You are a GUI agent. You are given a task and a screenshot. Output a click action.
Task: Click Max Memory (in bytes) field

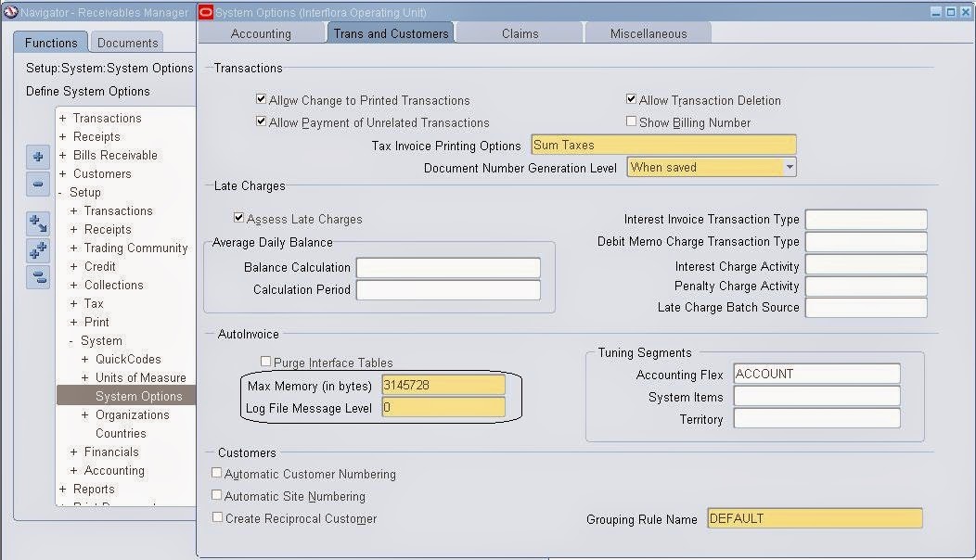(x=443, y=385)
